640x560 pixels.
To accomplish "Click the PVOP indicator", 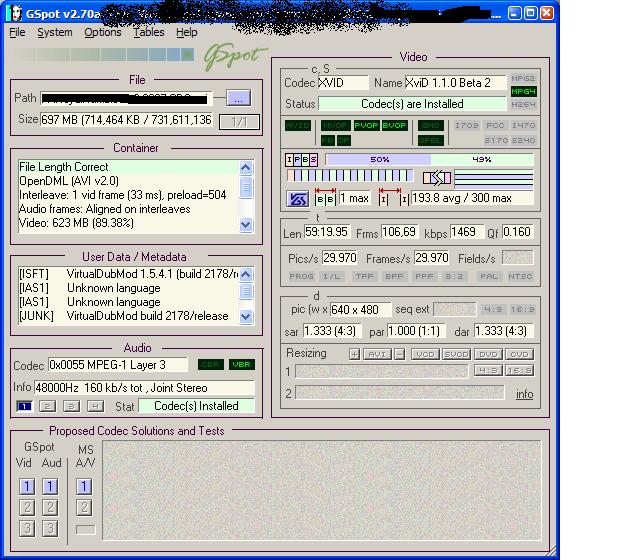I will coord(366,125).
